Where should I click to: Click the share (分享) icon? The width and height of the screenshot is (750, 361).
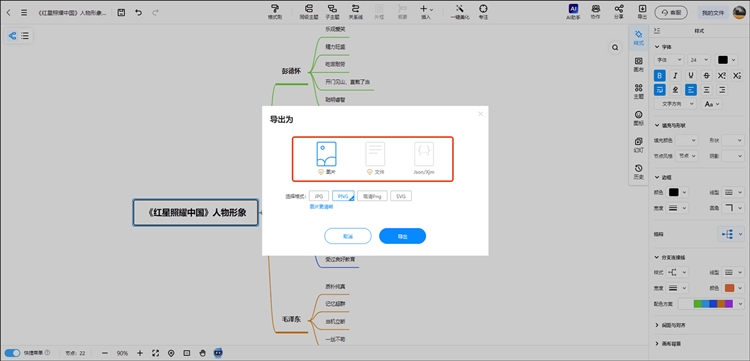[x=619, y=11]
